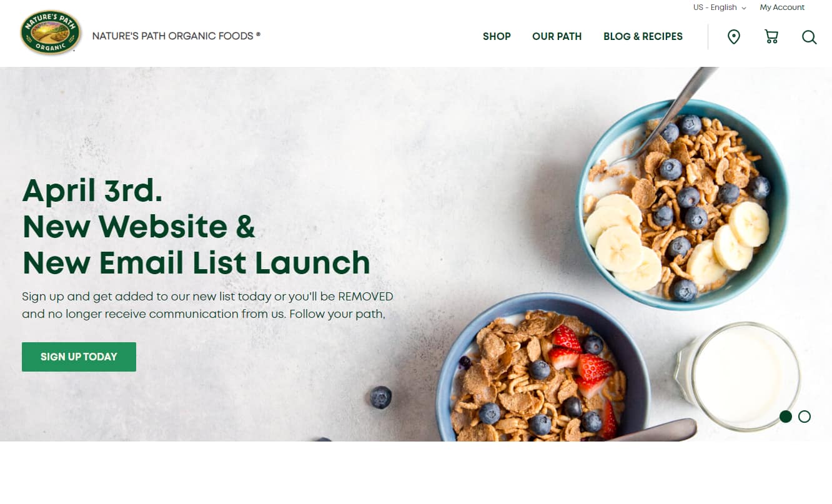Click the glass of milk image

click(x=738, y=376)
